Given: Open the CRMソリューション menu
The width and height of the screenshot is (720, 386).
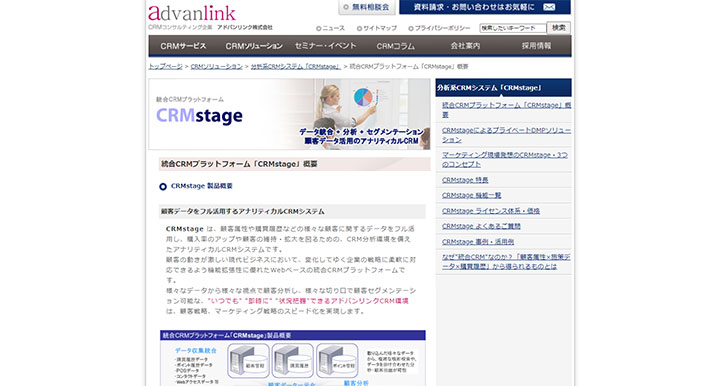Looking at the screenshot, I should pos(254,46).
